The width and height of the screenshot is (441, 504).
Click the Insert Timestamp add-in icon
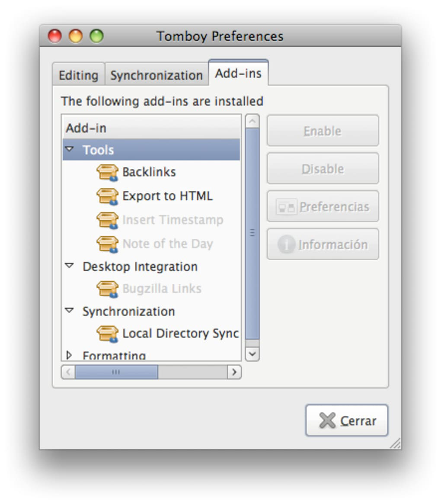coord(107,220)
